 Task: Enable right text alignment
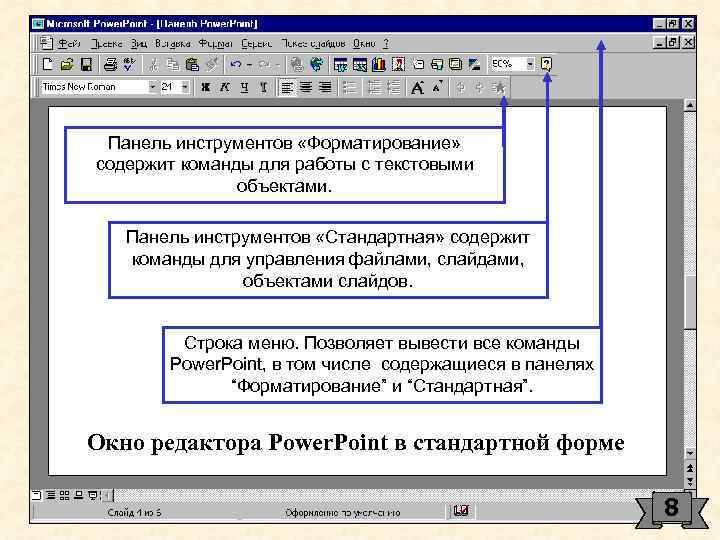coord(325,87)
